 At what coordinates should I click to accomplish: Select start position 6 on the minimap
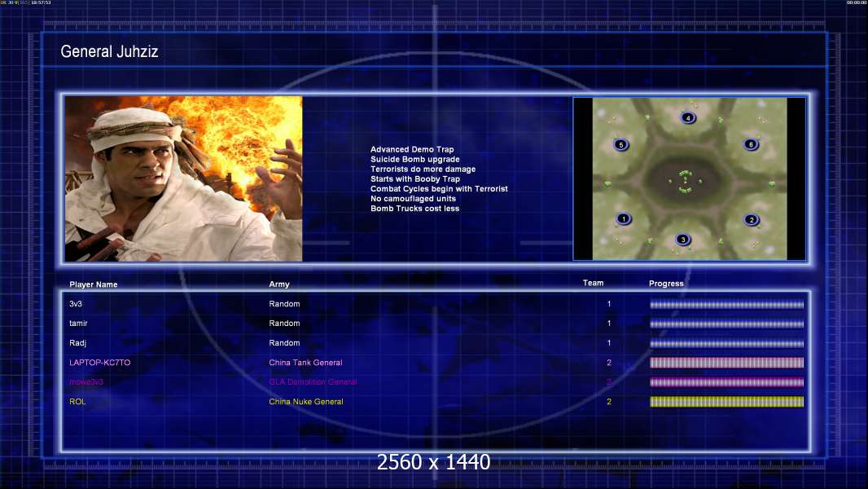pyautogui.click(x=752, y=144)
